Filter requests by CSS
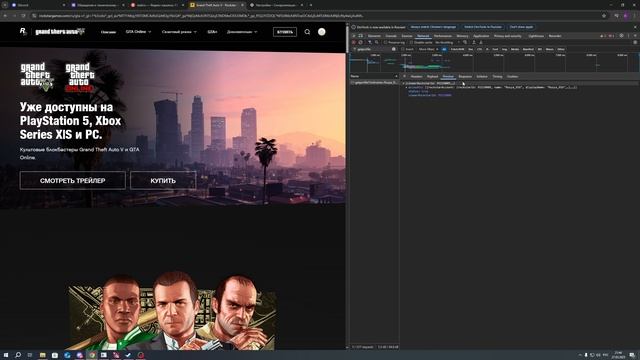640x360 pixels. tap(479, 49)
